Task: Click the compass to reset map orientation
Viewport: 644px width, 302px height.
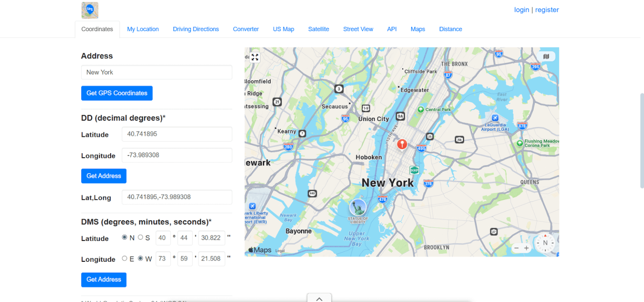Action: [545, 243]
